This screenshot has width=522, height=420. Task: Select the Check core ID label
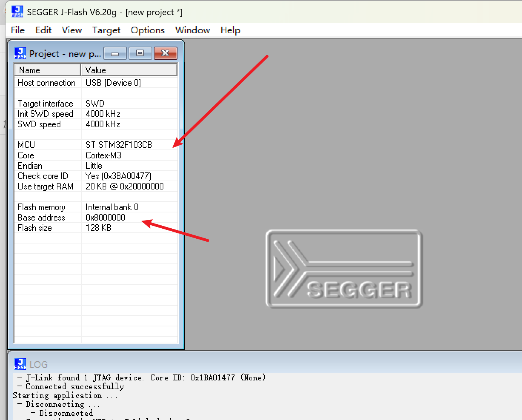click(x=43, y=176)
